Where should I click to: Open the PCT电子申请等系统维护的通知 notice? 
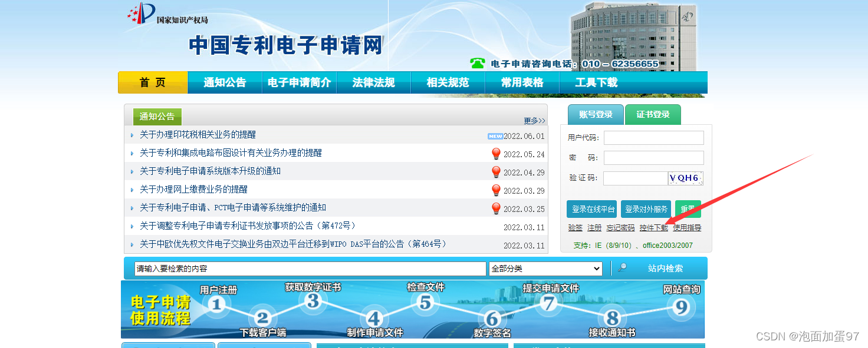pos(233,208)
